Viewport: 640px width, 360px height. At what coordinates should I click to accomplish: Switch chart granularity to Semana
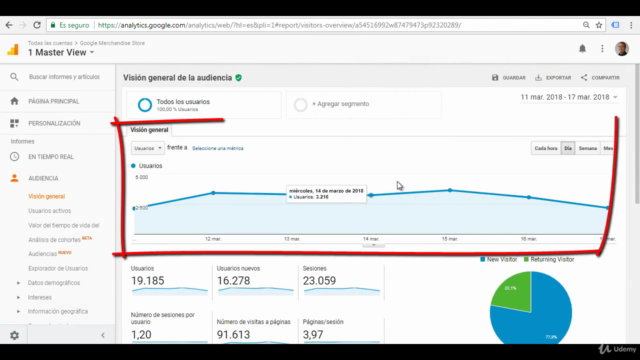click(x=587, y=148)
